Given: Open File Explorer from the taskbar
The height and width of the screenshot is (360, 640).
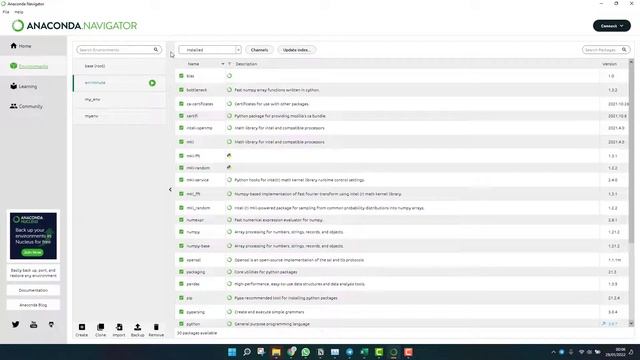Looking at the screenshot, I should 276,352.
